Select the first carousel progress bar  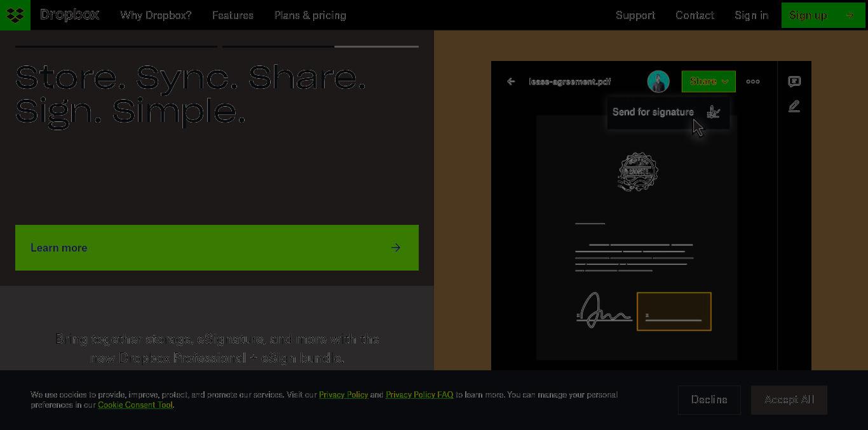click(116, 46)
